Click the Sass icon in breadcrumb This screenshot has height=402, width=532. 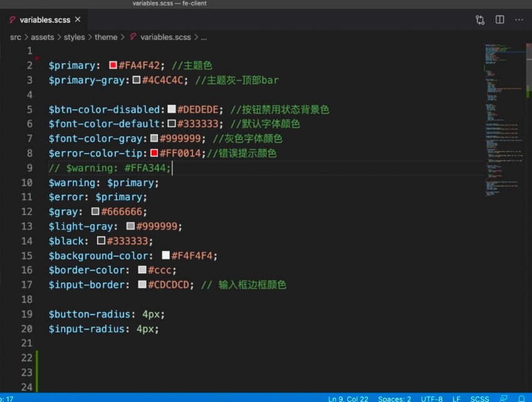pyautogui.click(x=133, y=36)
